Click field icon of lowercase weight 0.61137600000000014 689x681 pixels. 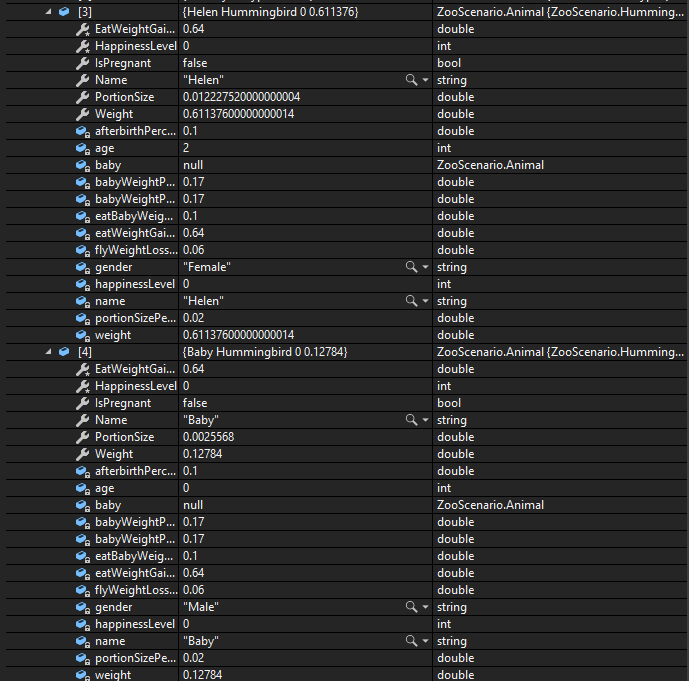[x=83, y=336]
